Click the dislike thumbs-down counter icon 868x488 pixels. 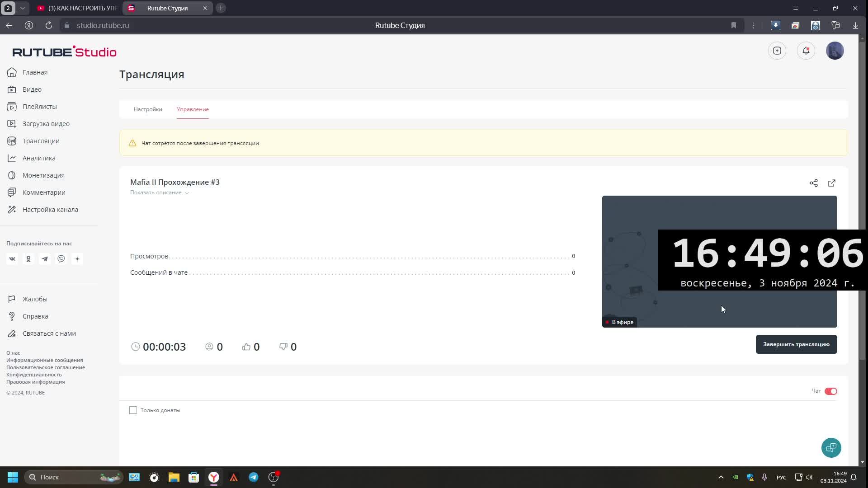click(283, 347)
